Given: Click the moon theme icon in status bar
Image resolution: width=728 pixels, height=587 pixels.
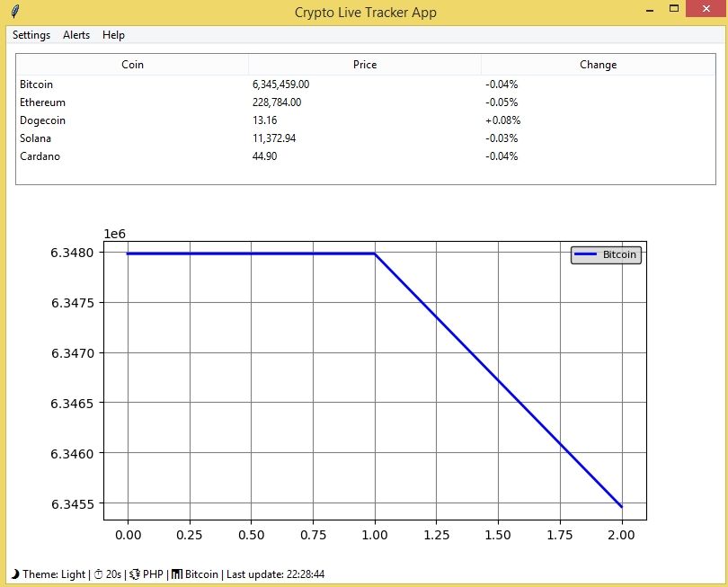Looking at the screenshot, I should [15, 574].
